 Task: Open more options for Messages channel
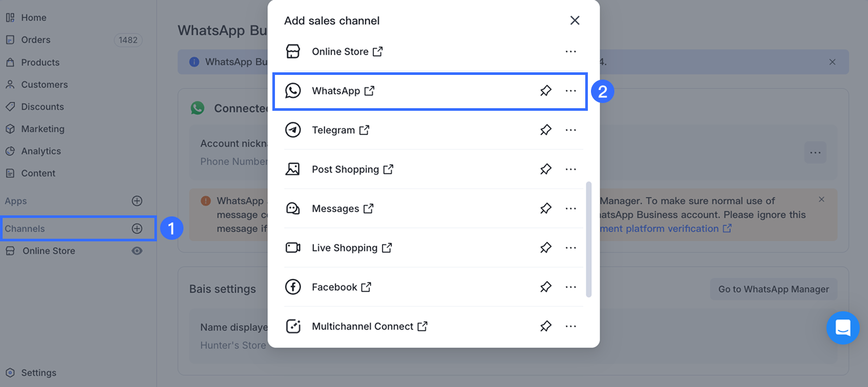[571, 209]
